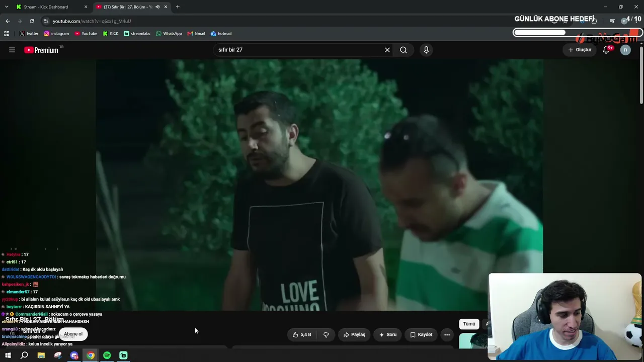Open File Explorer from the taskbar
The image size is (644, 362).
(x=41, y=355)
